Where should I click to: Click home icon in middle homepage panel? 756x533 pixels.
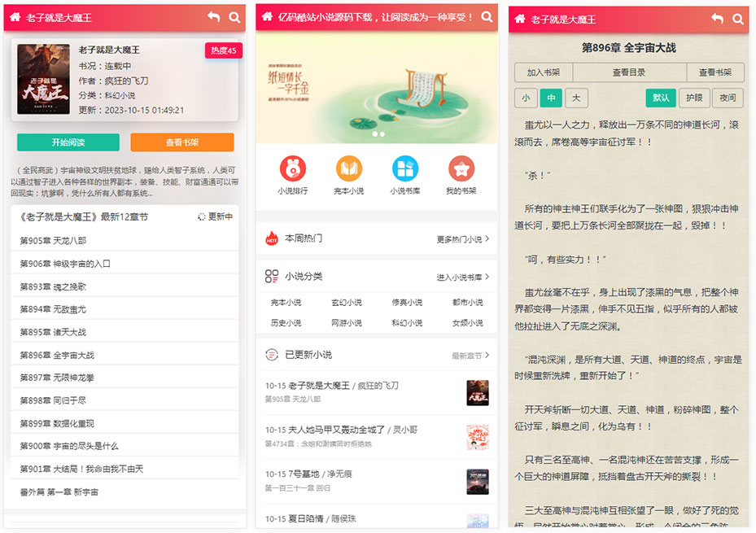267,17
